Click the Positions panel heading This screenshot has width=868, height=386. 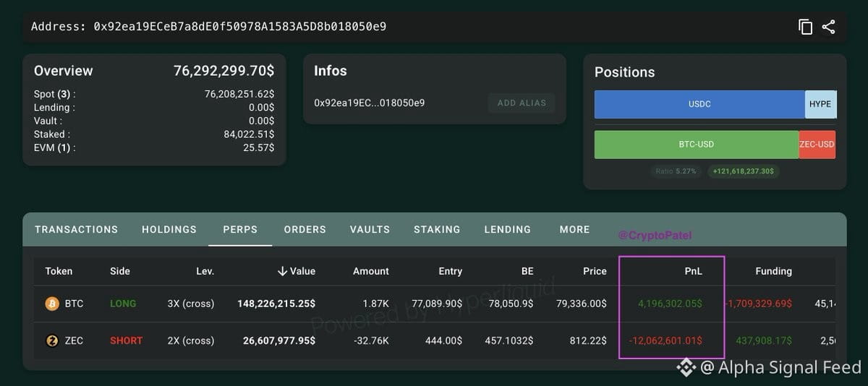pos(624,72)
